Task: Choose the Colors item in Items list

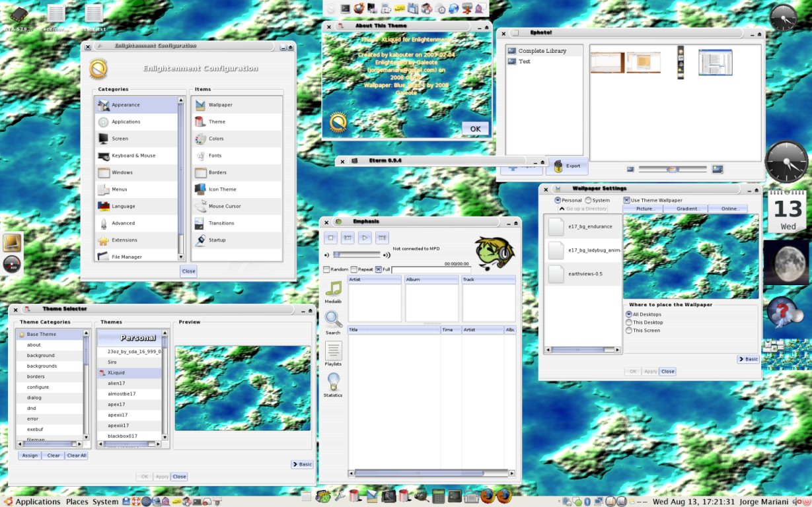Action: click(237, 139)
